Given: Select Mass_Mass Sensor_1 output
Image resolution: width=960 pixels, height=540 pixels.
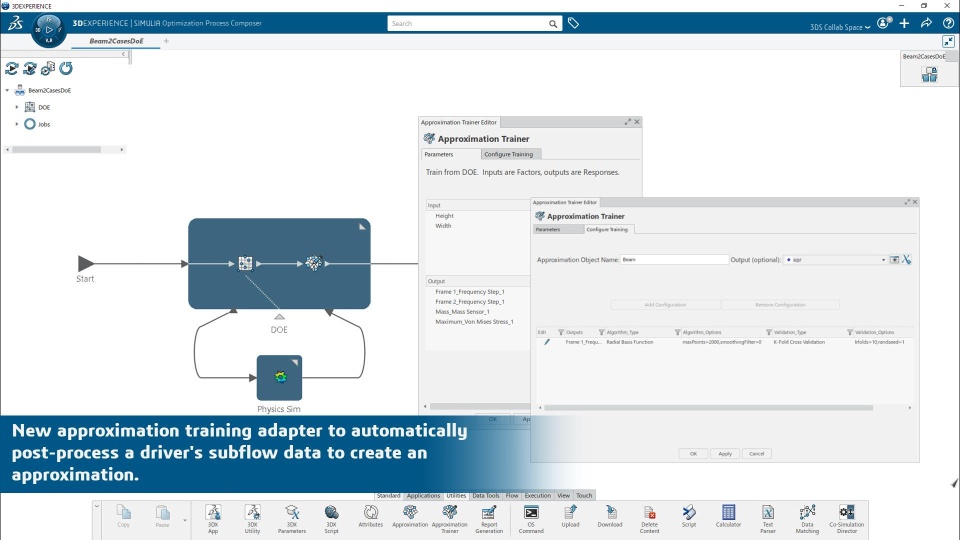Looking at the screenshot, I should [462, 312].
